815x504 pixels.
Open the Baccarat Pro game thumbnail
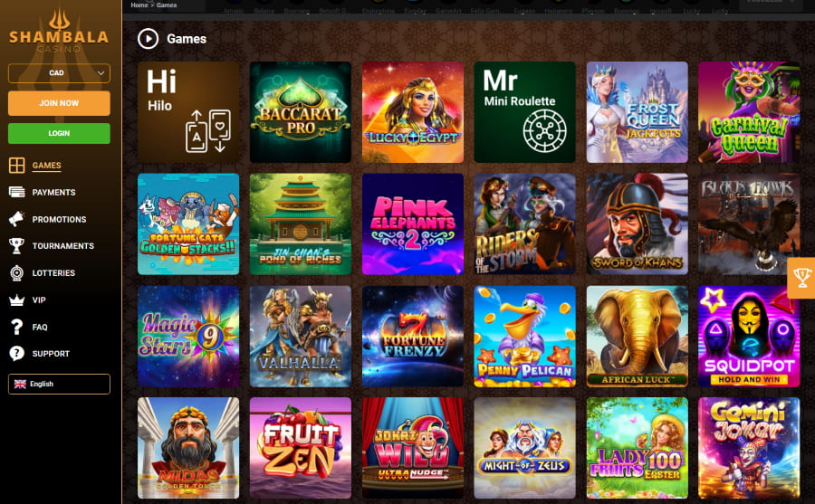click(x=301, y=112)
